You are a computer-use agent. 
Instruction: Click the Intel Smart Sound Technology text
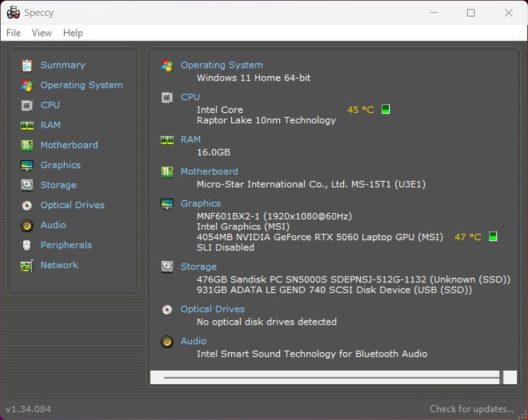click(312, 354)
